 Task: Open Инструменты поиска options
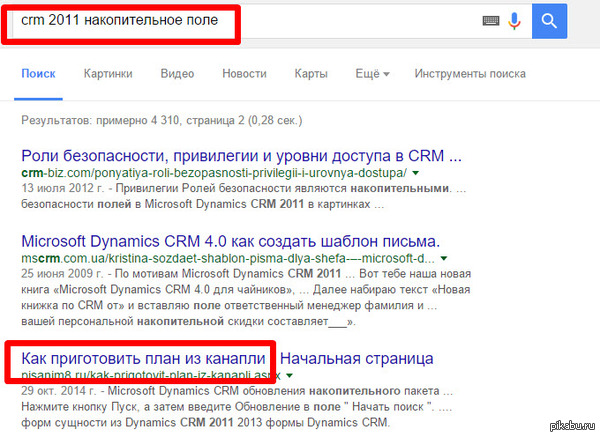click(x=470, y=73)
